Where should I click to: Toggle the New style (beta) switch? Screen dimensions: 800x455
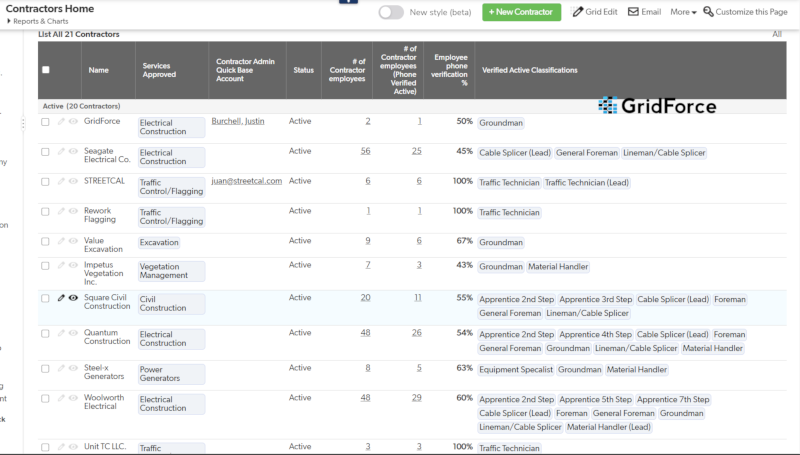391,12
